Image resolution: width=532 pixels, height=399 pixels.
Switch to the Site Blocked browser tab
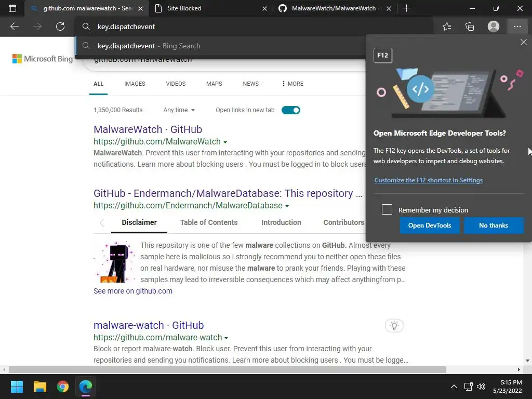210,8
